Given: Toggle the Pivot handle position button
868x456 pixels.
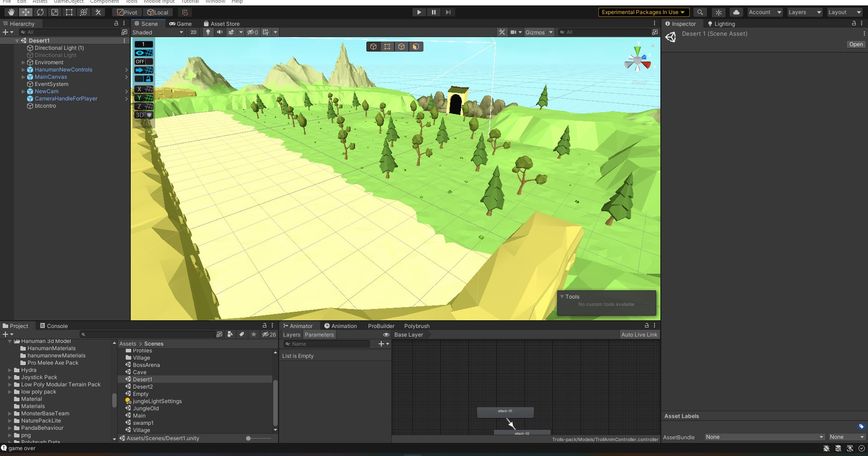Looking at the screenshot, I should coord(127,12).
